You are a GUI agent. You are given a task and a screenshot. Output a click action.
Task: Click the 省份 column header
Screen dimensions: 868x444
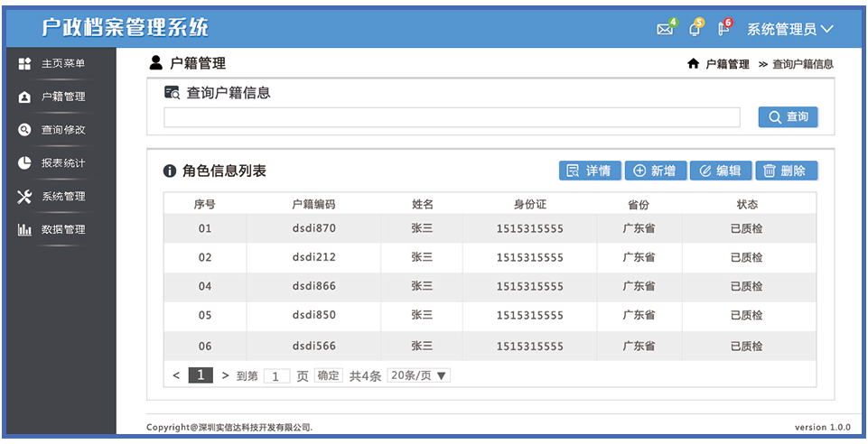tap(639, 204)
